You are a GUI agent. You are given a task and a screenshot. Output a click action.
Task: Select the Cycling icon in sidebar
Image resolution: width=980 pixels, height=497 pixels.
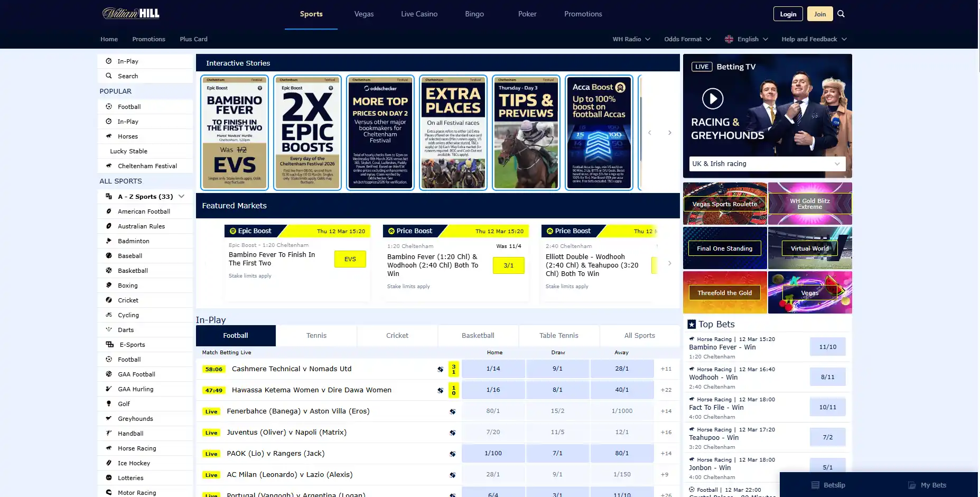109,315
